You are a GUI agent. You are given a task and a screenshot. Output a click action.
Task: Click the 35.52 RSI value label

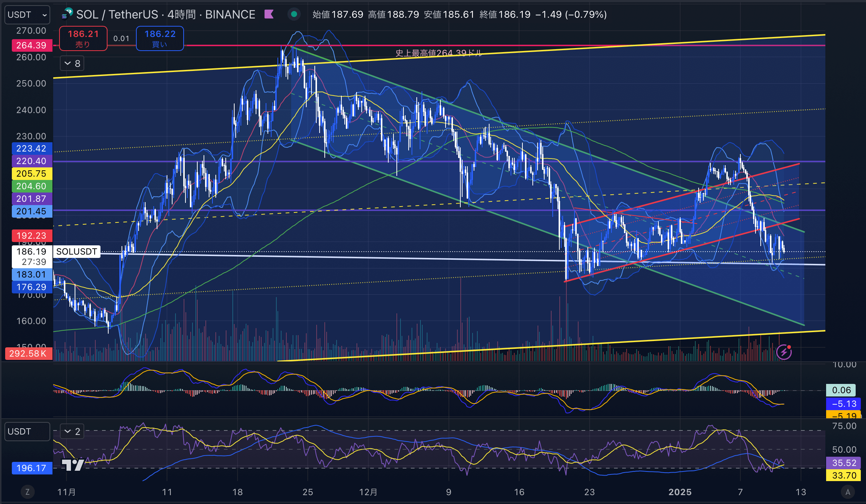click(x=844, y=463)
